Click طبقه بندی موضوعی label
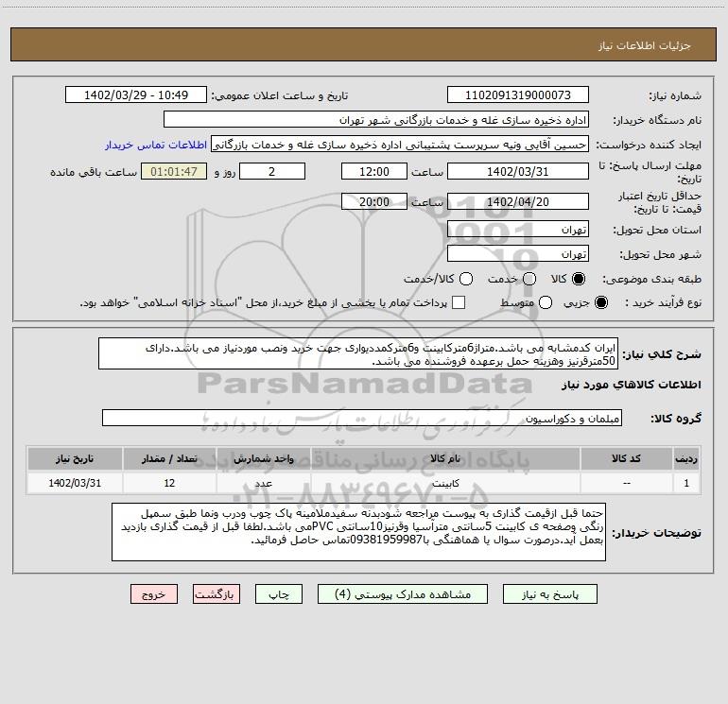The width and height of the screenshot is (728, 704). tap(651, 279)
